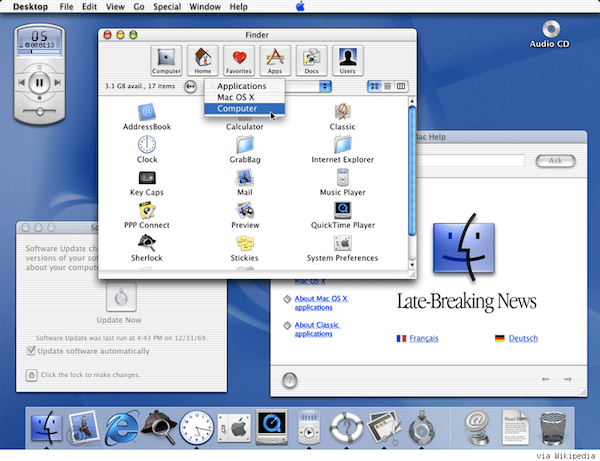600x461 pixels.
Task: Open Users toolbar icon
Action: point(347,60)
